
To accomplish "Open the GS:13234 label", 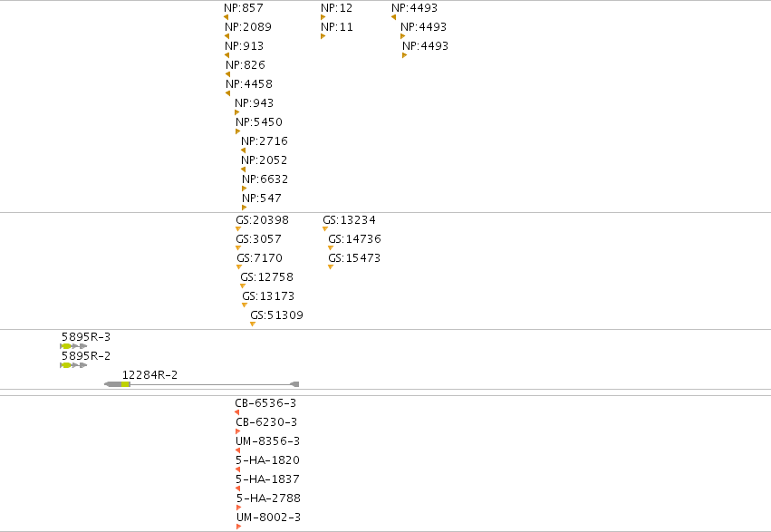I will coord(349,220).
